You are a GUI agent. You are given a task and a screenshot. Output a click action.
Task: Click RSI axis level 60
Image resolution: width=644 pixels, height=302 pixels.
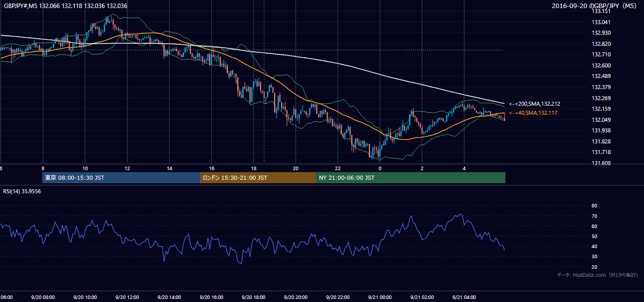click(595, 226)
